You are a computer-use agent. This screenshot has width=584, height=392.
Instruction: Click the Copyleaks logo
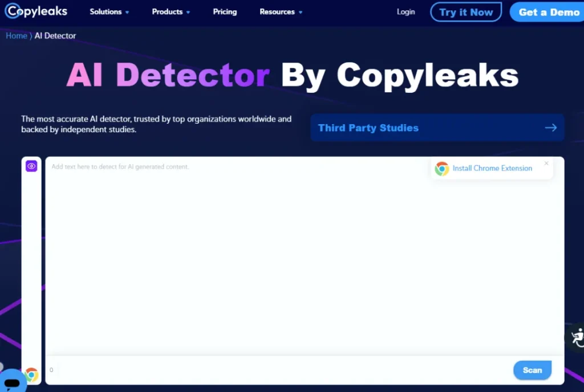pos(36,11)
